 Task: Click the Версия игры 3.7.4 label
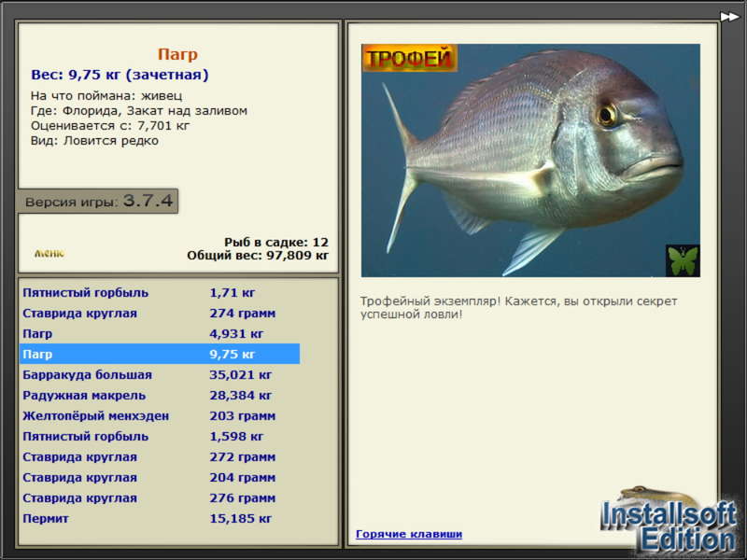[x=98, y=201]
